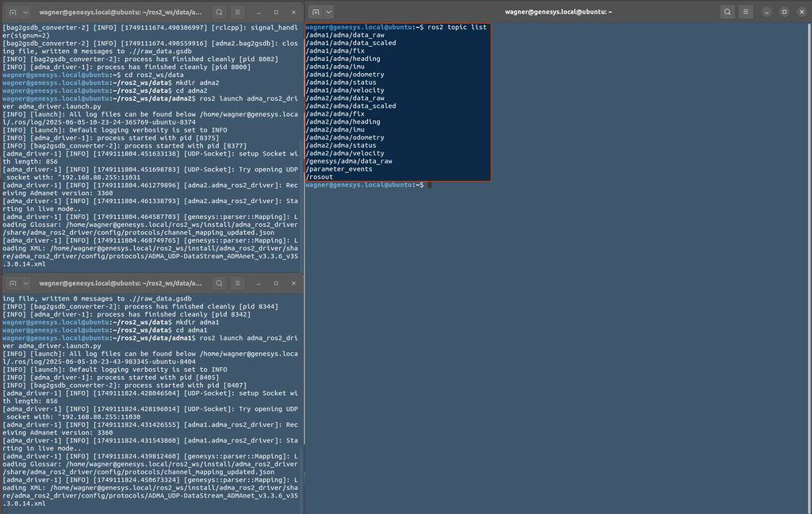
Task: Open a new tab in the right terminal window
Action: point(316,12)
